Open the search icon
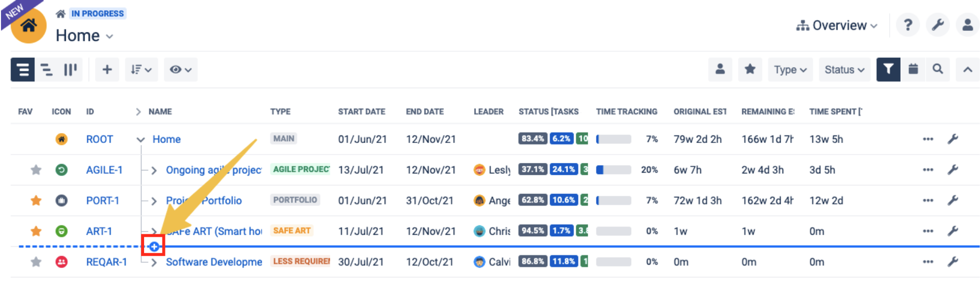This screenshot has height=287, width=980. click(x=938, y=69)
